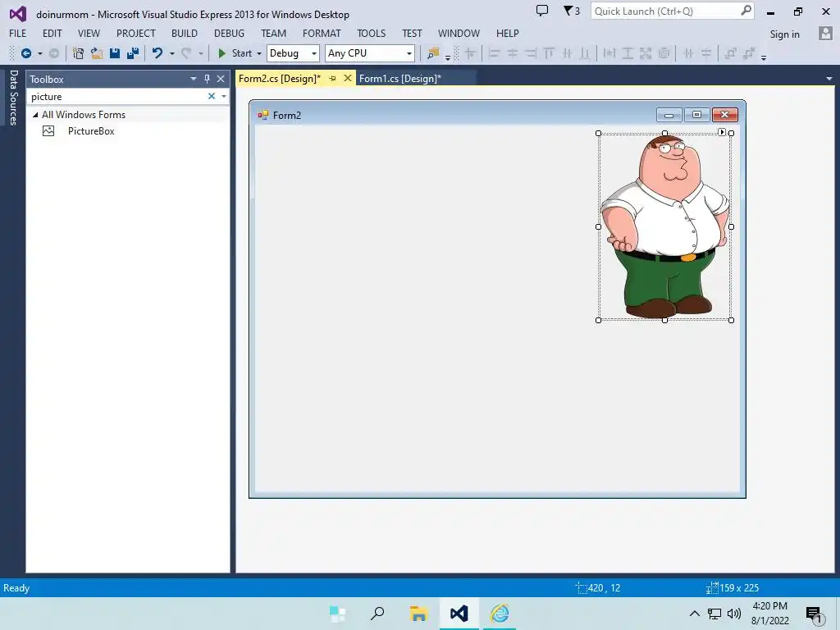Click the Send to Back icon
840x630 pixels.
[x=748, y=53]
